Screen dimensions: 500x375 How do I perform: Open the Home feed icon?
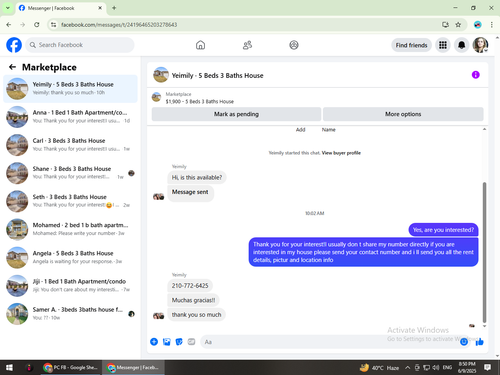200,45
